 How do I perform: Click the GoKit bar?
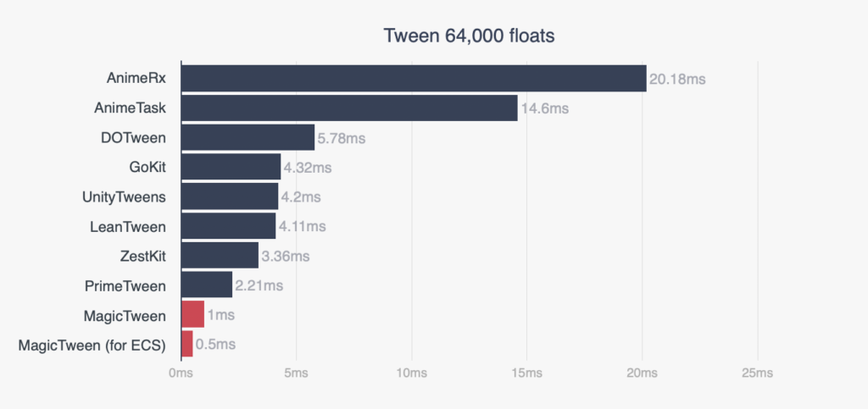click(230, 167)
